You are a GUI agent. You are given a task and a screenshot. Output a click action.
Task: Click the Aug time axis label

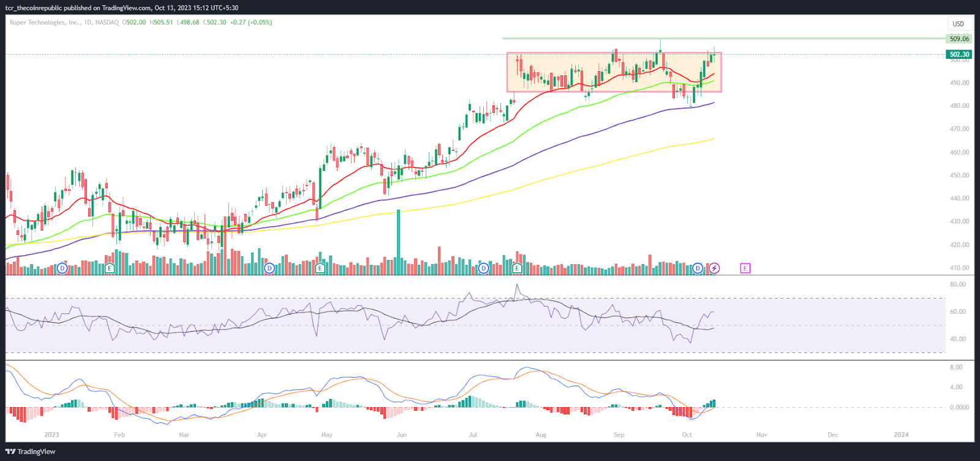[x=541, y=435]
